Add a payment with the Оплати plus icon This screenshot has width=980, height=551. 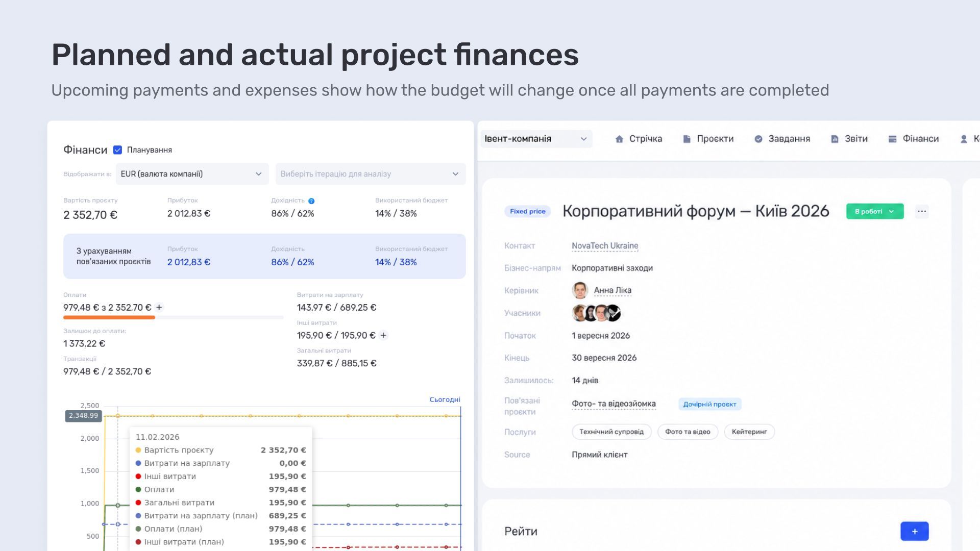pyautogui.click(x=159, y=307)
